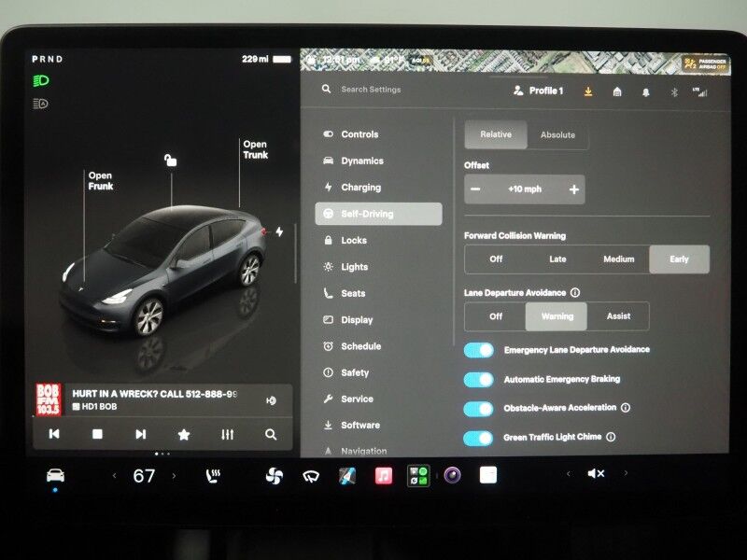747x560 pixels.
Task: Tap the unlock padlock icon above car
Action: 171,160
